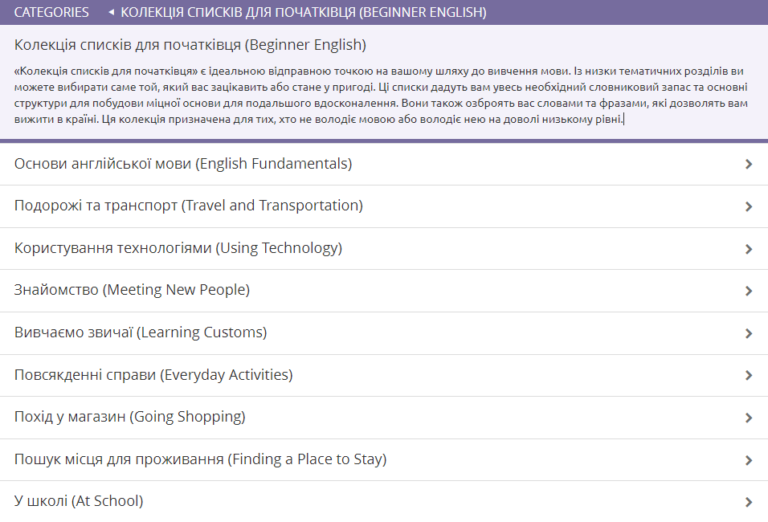The height and width of the screenshot is (522, 768).
Task: Expand the English Fundamentals chevron arrow
Action: (x=749, y=165)
